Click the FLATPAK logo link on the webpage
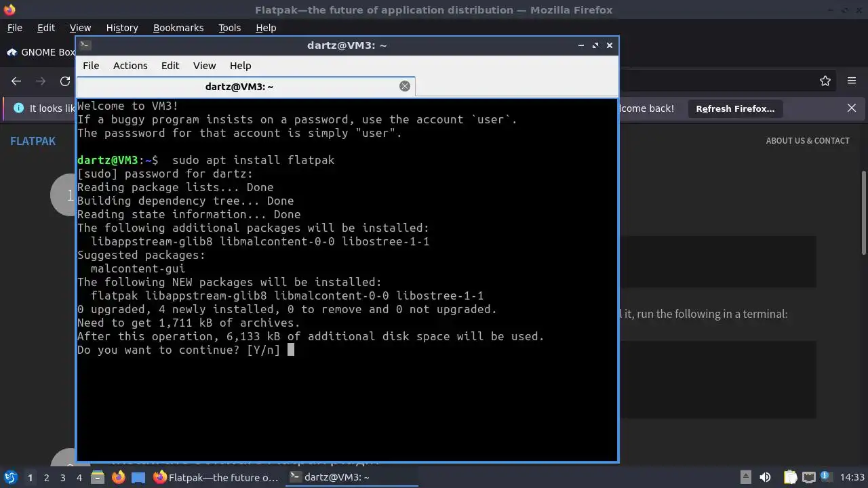 tap(33, 141)
